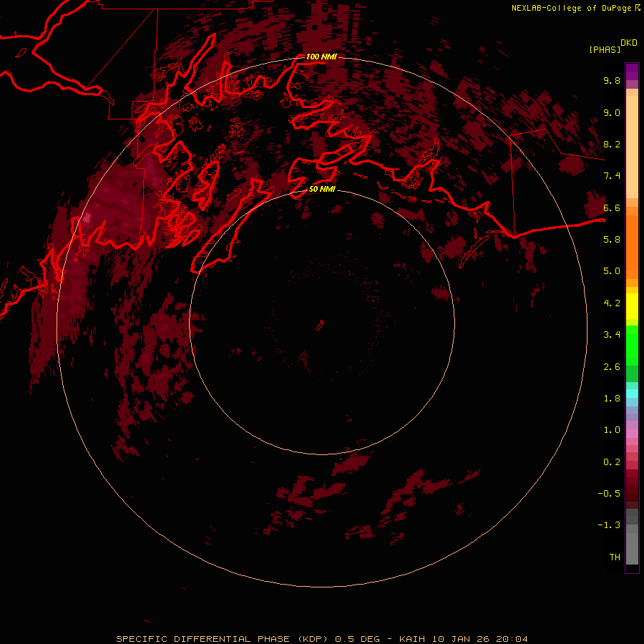The height and width of the screenshot is (644, 644).
Task: Click the 8.2 value on the color scale
Action: [612, 144]
